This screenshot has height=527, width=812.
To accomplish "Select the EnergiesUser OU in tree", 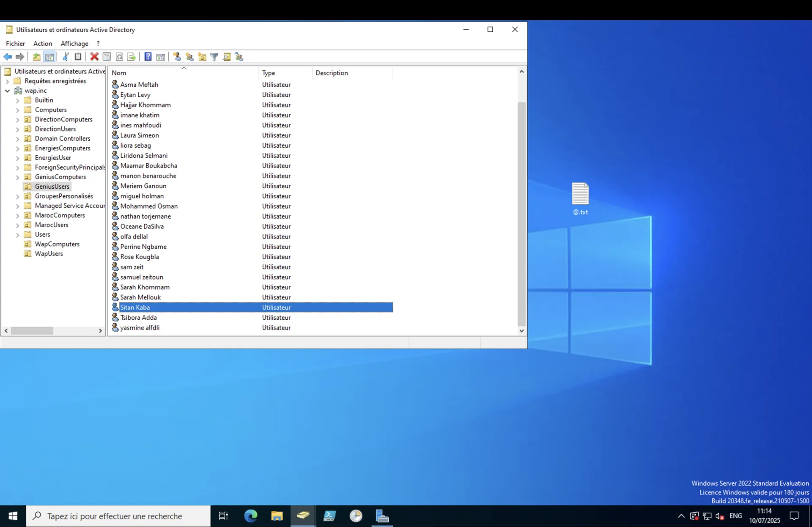I will [x=53, y=158].
